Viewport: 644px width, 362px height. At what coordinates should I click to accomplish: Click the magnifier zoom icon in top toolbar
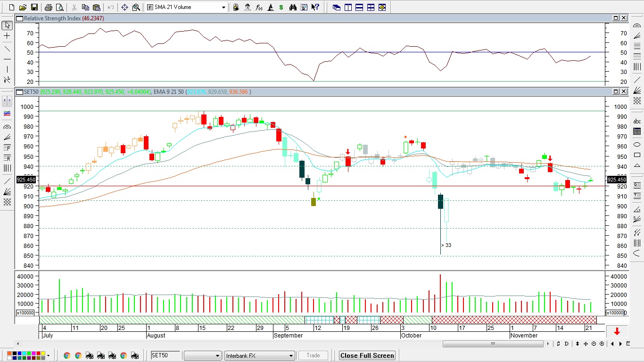pos(136,7)
